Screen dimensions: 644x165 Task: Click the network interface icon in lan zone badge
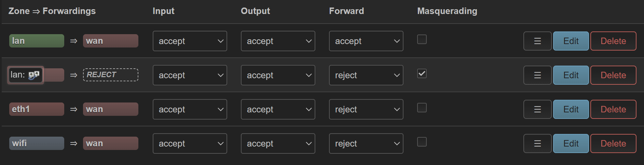tap(34, 75)
